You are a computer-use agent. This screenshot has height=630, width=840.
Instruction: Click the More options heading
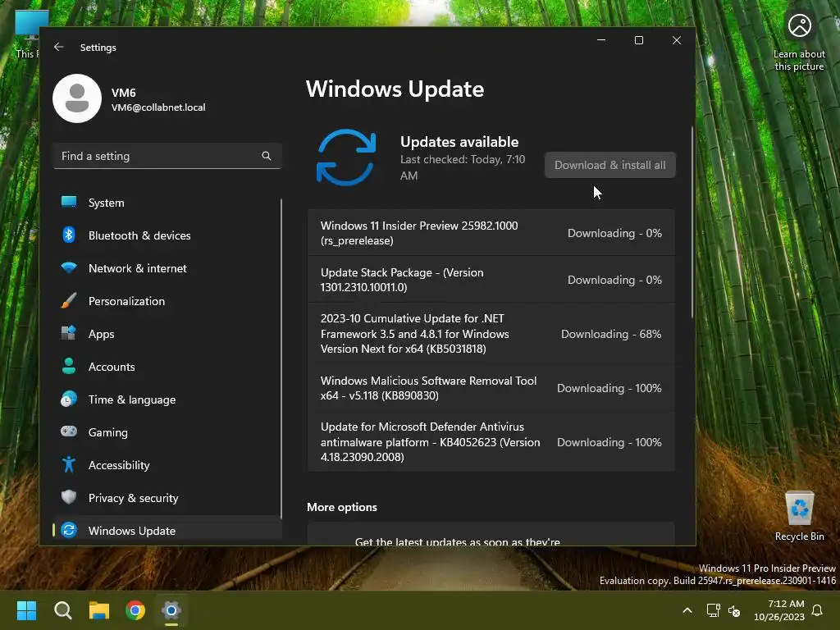coord(342,507)
